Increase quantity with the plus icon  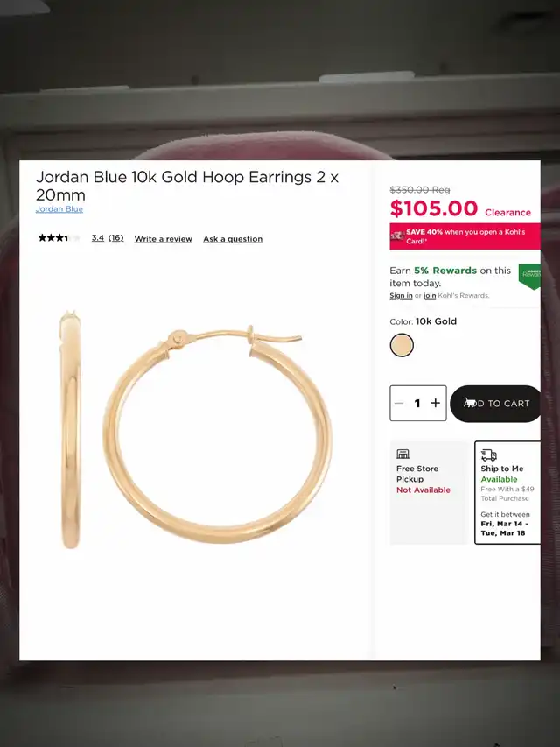436,404
